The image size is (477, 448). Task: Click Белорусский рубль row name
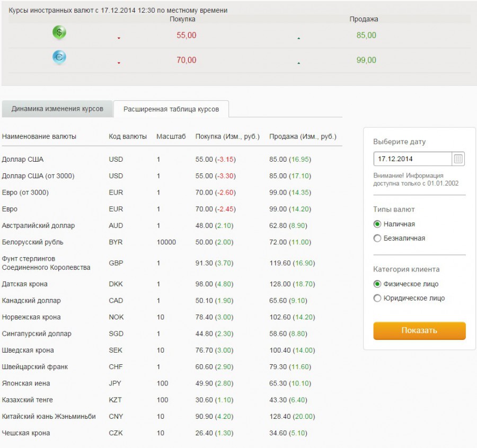(x=32, y=242)
